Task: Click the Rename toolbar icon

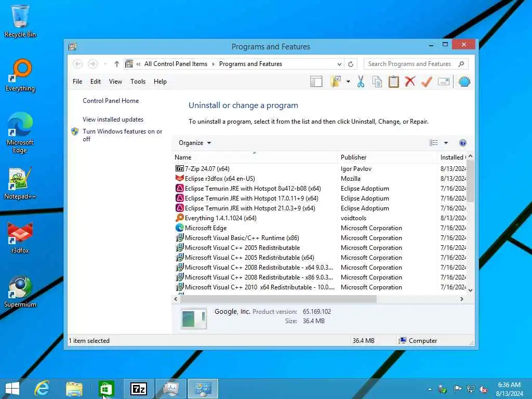Action: coord(444,82)
